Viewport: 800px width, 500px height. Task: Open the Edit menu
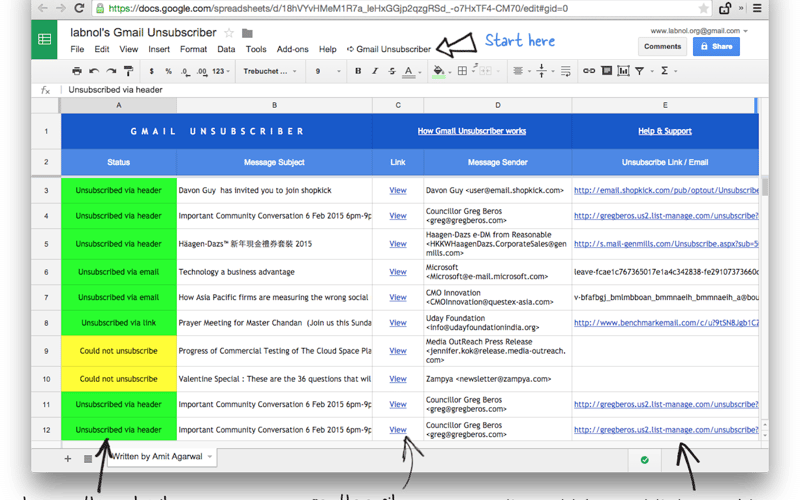pos(102,49)
